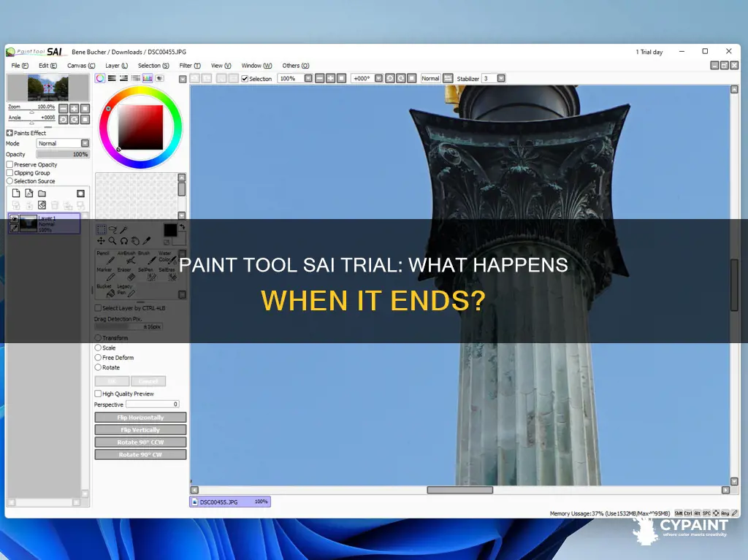
Task: Add a layer mask
Action: pyautogui.click(x=80, y=193)
